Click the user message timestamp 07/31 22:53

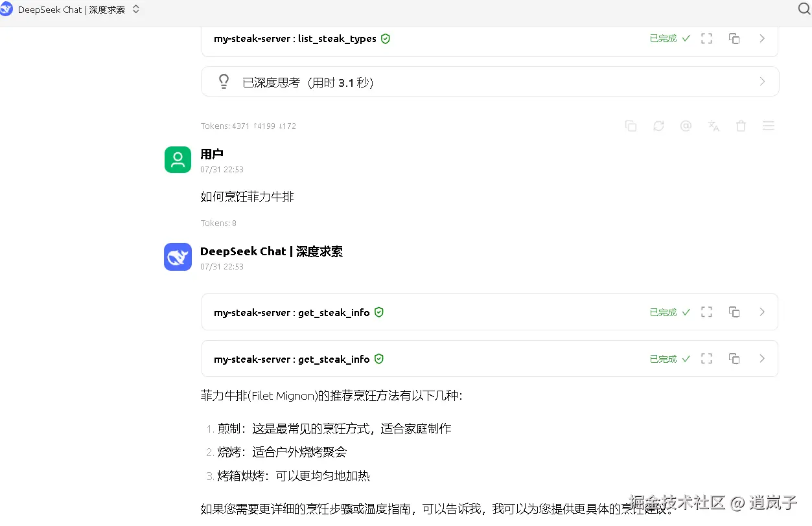pos(222,170)
